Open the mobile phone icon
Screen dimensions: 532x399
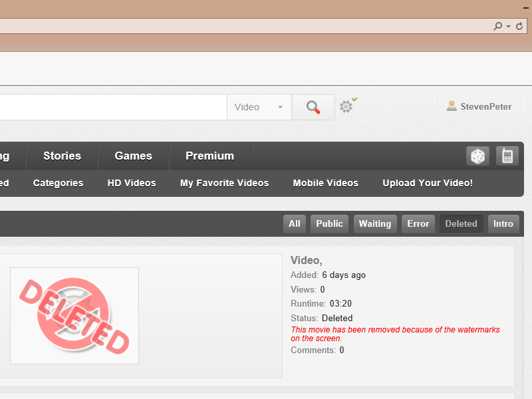507,156
